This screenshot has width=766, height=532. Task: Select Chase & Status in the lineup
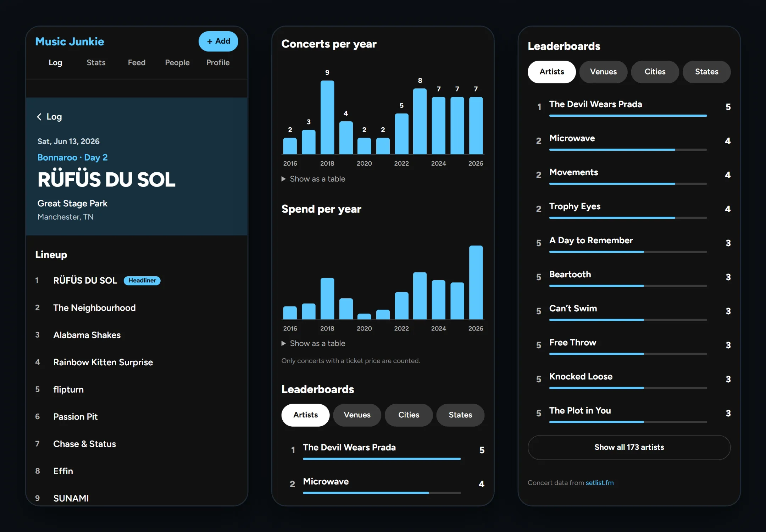(x=85, y=444)
